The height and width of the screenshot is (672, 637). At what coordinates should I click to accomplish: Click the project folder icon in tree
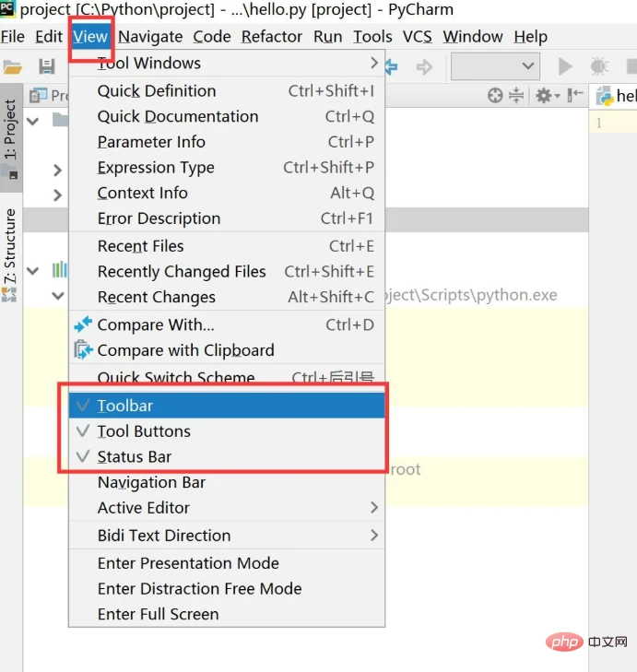[x=61, y=120]
